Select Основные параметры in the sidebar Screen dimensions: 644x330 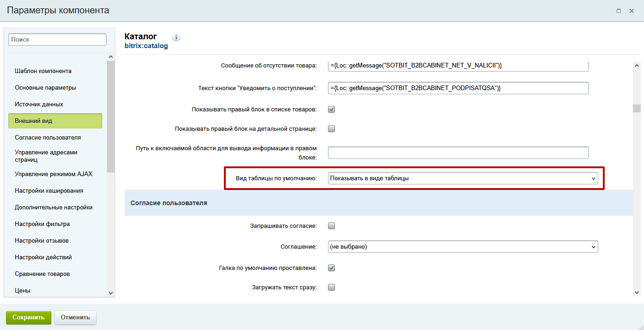coord(45,88)
